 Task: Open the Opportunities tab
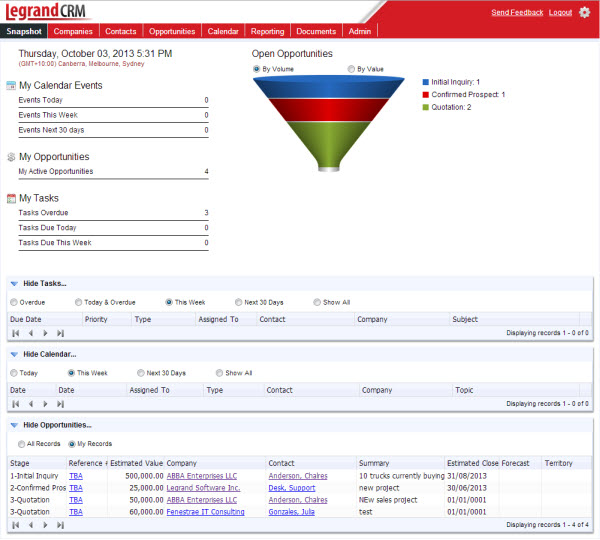(172, 31)
